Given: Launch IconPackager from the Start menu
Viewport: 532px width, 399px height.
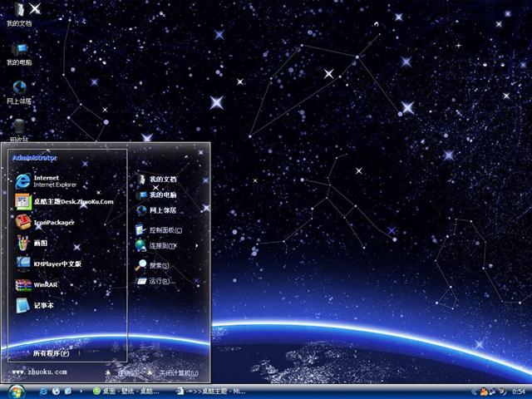Looking at the screenshot, I should coord(54,222).
